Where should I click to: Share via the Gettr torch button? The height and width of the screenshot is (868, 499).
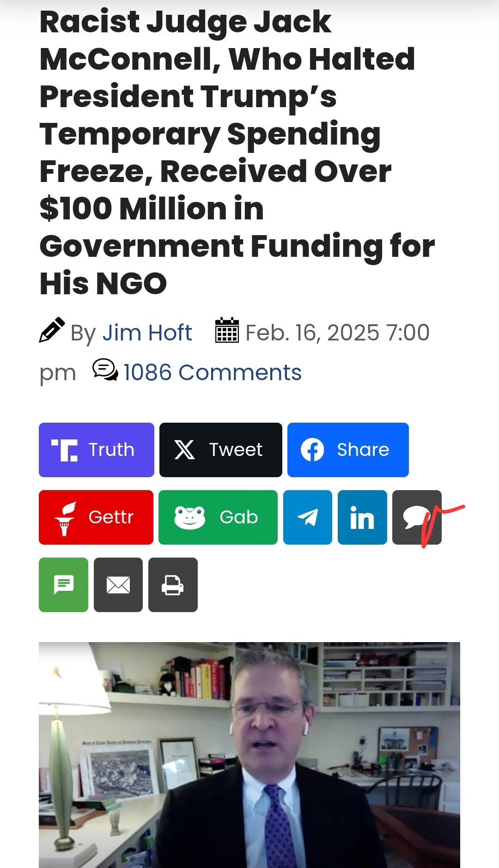tap(96, 517)
